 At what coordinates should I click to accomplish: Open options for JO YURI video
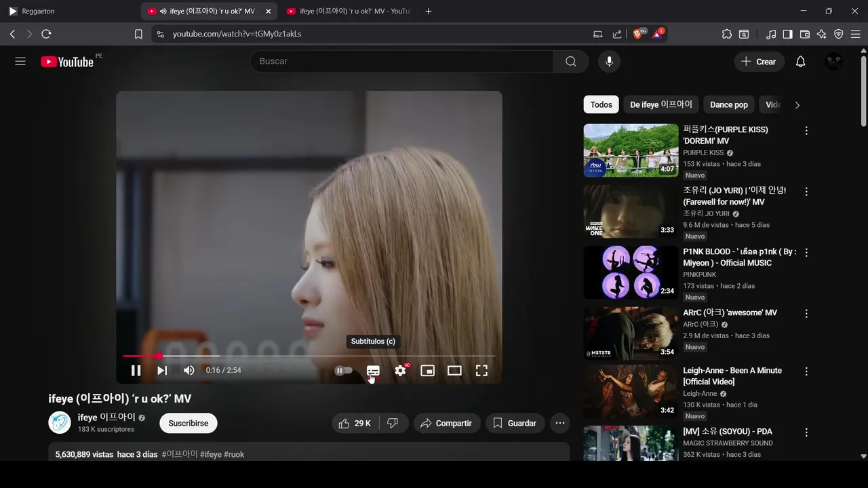point(806,192)
